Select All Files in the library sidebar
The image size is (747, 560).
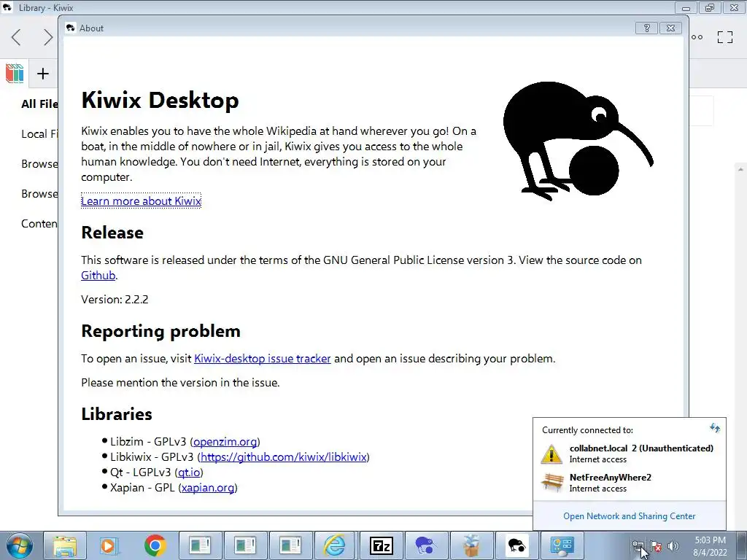point(39,104)
